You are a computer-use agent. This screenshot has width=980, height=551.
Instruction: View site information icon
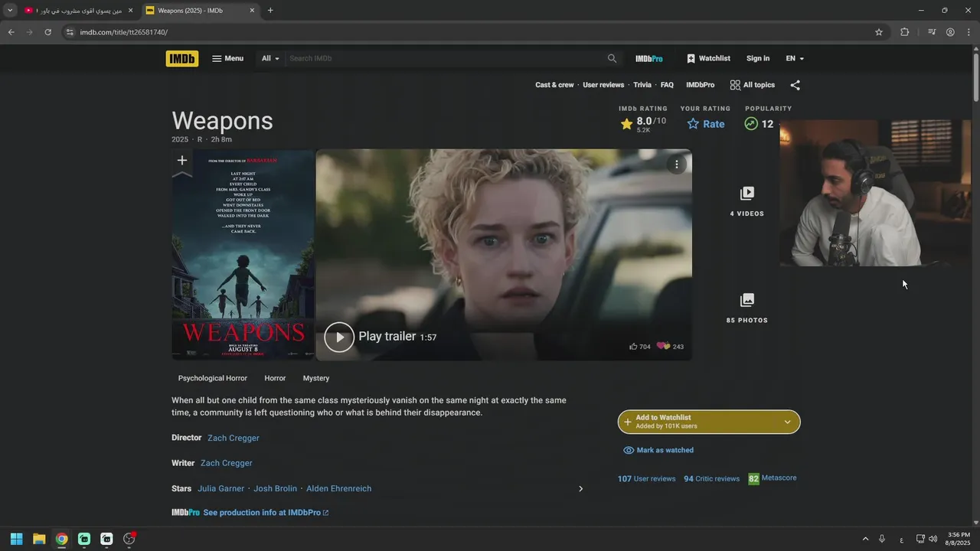point(70,32)
